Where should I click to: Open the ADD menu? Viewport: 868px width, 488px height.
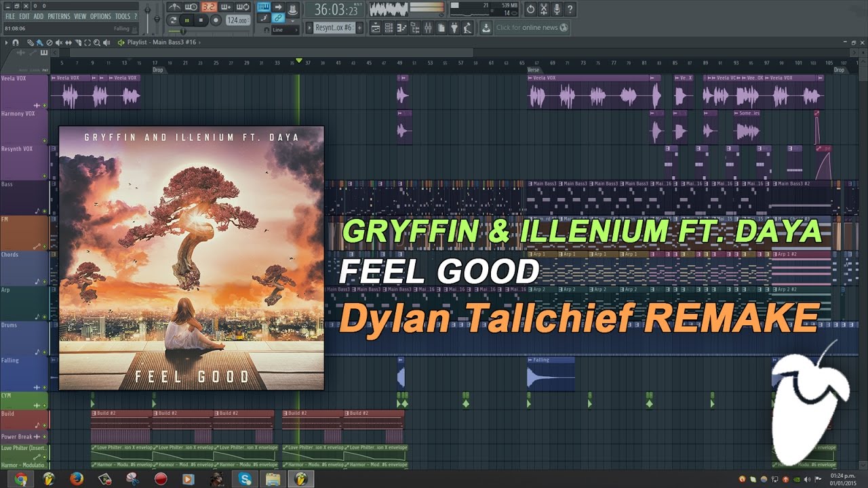[38, 16]
